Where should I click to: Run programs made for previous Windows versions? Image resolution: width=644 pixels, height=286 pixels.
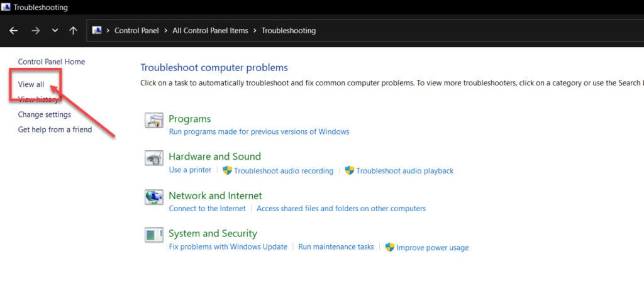259,132
